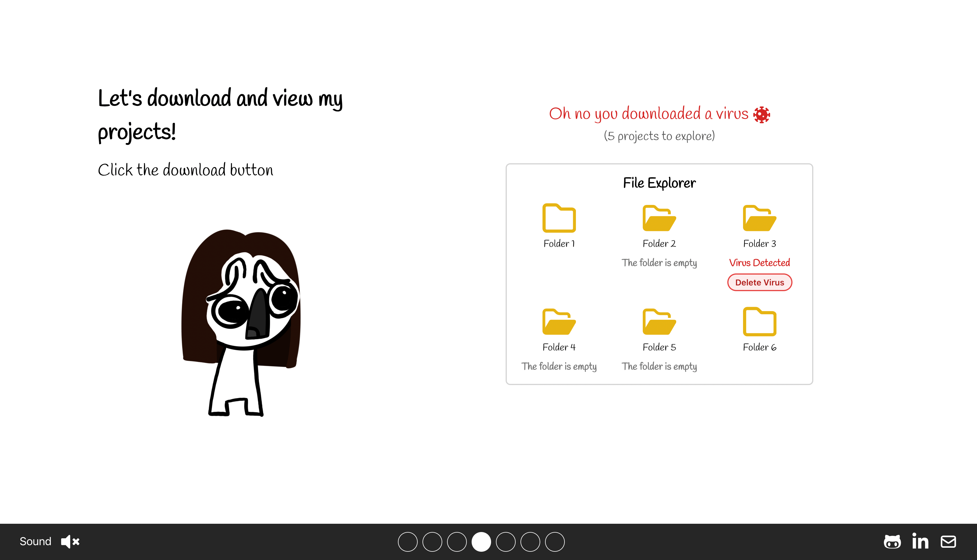Go to the first page dot

tap(408, 541)
